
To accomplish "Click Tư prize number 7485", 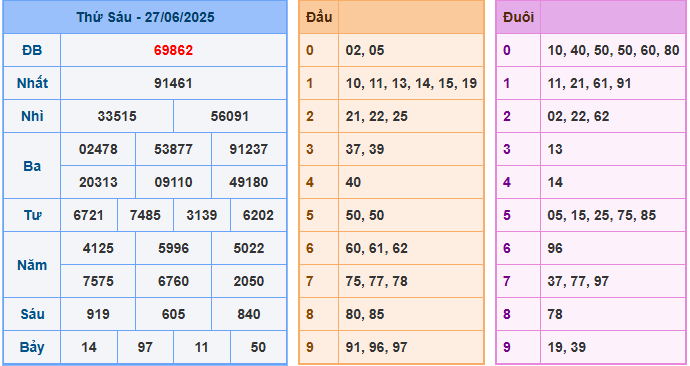I will (x=145, y=215).
